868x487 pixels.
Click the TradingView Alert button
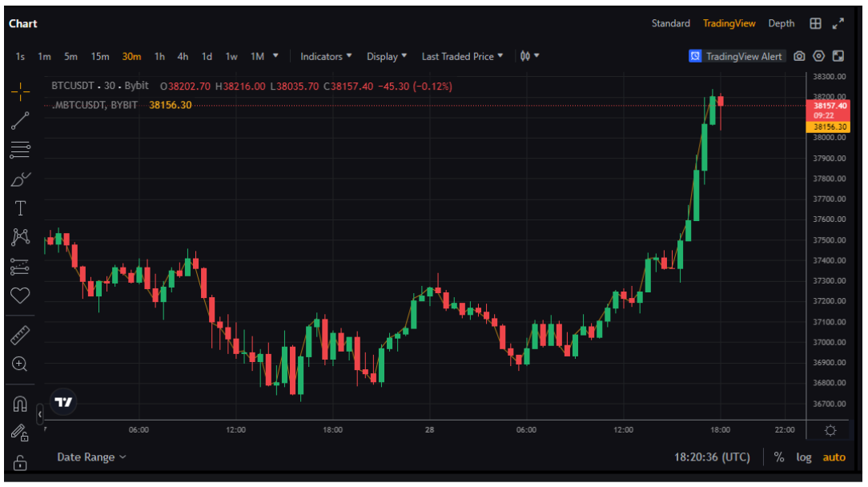736,56
